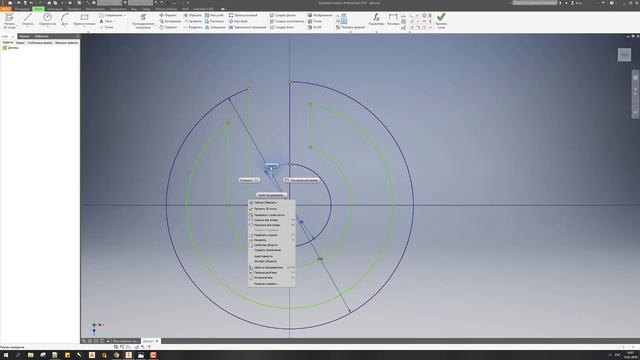Expand the Rectangle tool dropdown arrow
This screenshot has height=360, width=640.
[x=84, y=27]
